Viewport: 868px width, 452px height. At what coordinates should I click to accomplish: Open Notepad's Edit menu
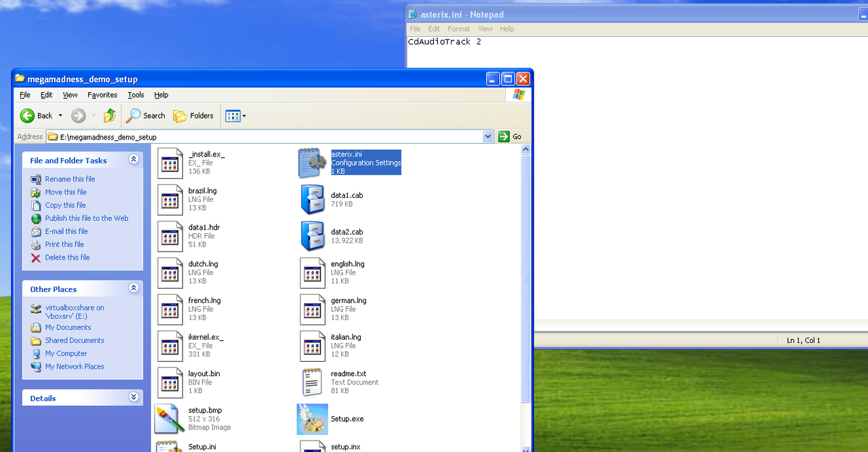click(x=434, y=29)
